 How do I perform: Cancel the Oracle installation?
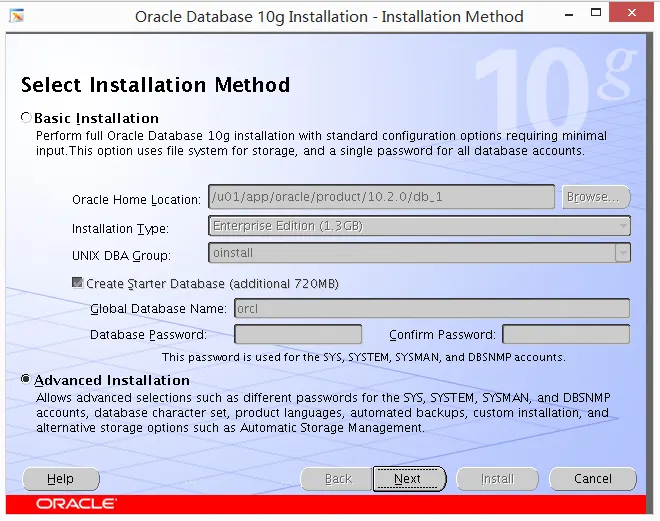tap(593, 478)
